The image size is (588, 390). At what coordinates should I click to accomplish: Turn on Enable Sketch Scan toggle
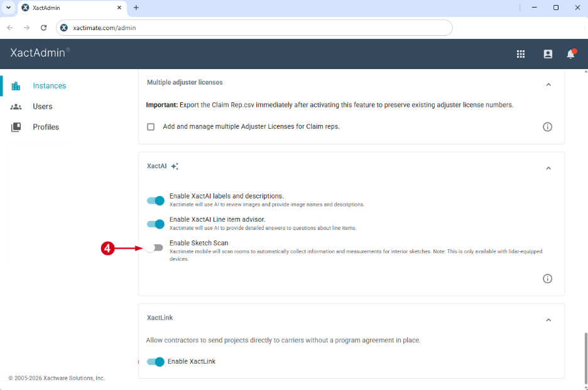point(155,248)
